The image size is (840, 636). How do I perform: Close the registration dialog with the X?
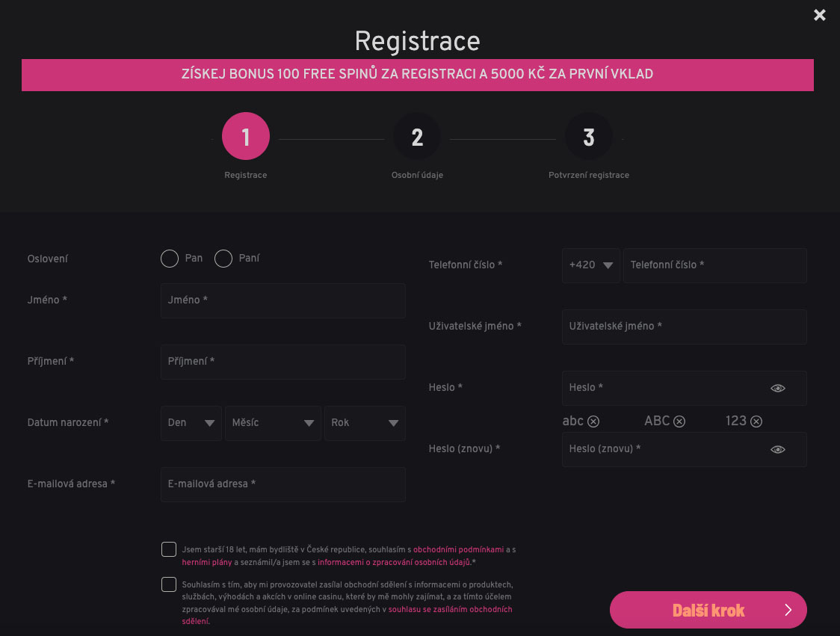click(x=819, y=15)
